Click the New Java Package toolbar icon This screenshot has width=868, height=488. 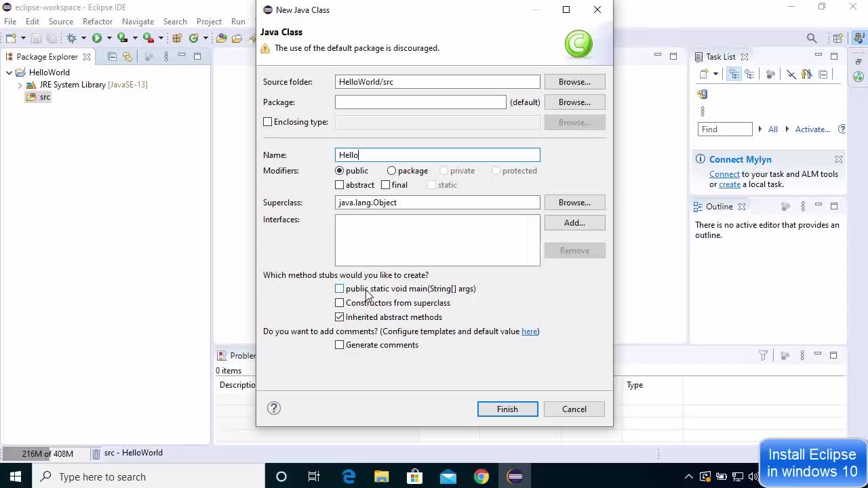[177, 38]
